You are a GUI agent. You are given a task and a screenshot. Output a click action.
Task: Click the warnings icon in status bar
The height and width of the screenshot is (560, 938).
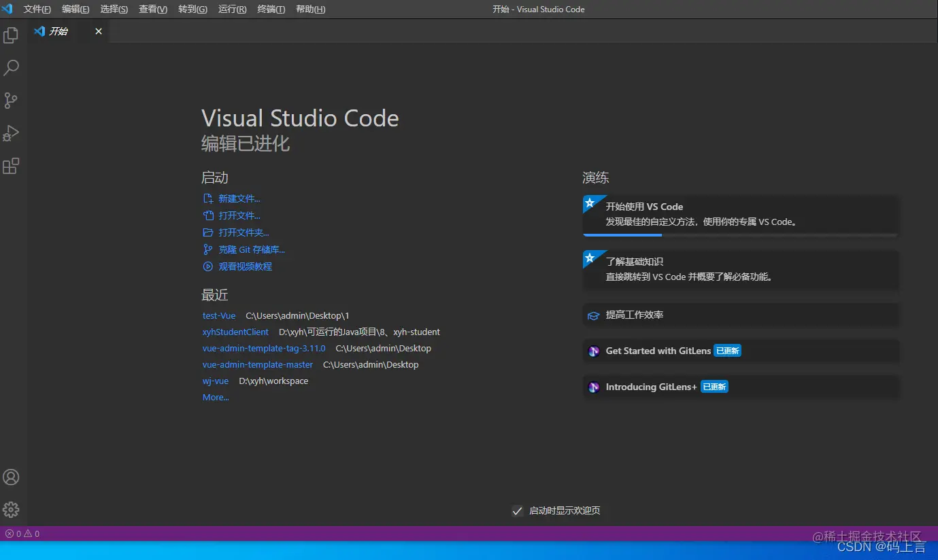click(x=28, y=533)
